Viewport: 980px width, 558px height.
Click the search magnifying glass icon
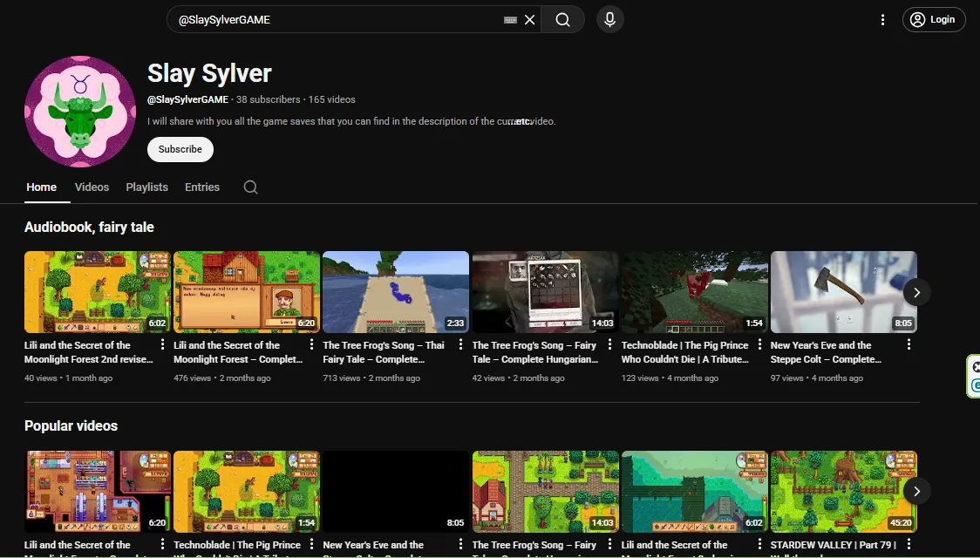562,18
